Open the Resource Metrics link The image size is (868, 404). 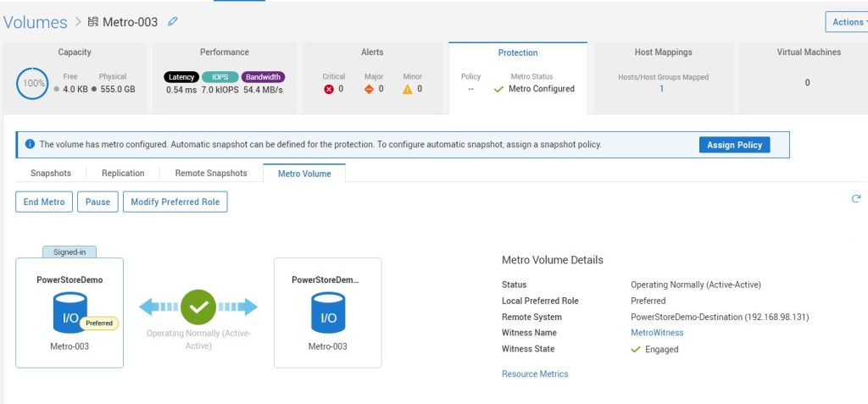click(x=535, y=374)
